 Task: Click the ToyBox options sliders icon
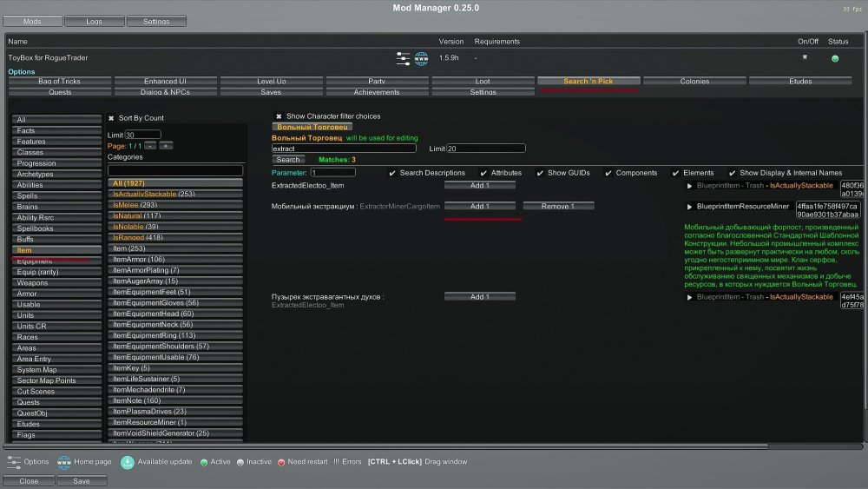403,58
